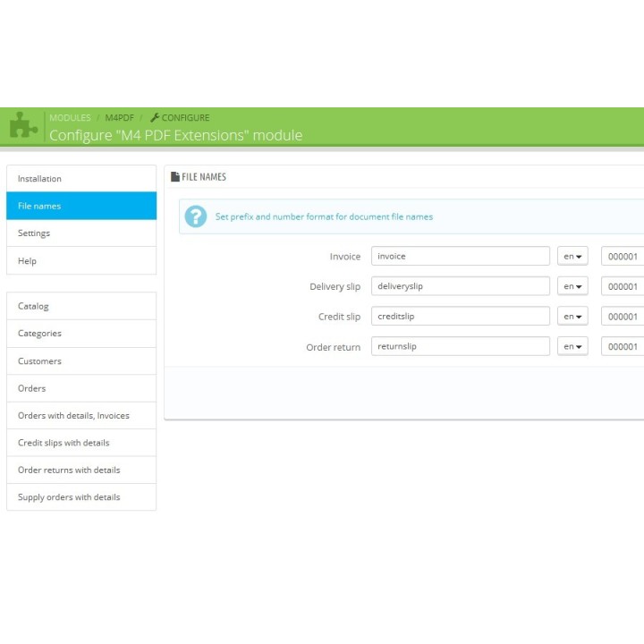Select the File names tab
Viewport: 644px width, 644px height.
(81, 206)
